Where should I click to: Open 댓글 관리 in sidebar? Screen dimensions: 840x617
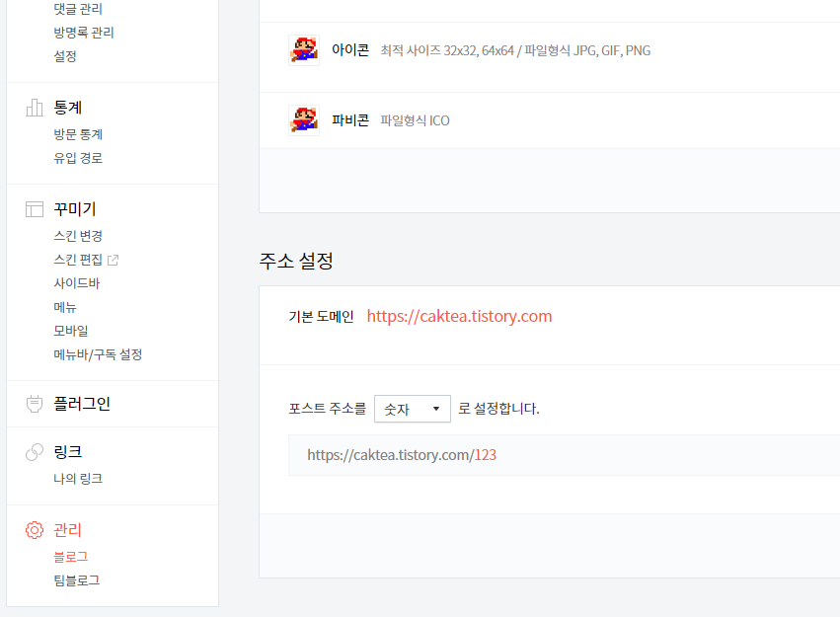[78, 9]
